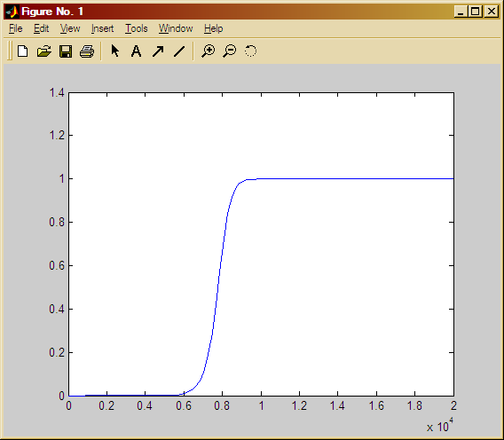Select the Edit Plot arrow tool
The width and height of the screenshot is (504, 440).
pyautogui.click(x=115, y=51)
